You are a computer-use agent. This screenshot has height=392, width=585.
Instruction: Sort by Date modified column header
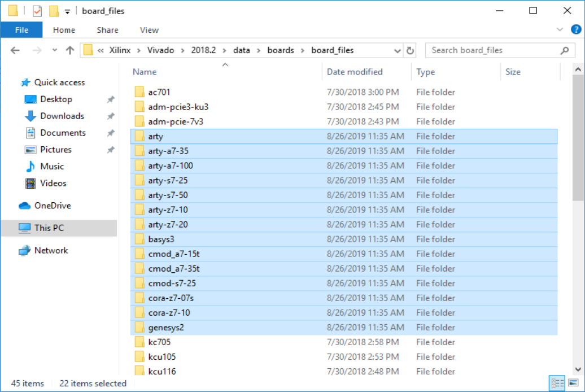click(366, 72)
